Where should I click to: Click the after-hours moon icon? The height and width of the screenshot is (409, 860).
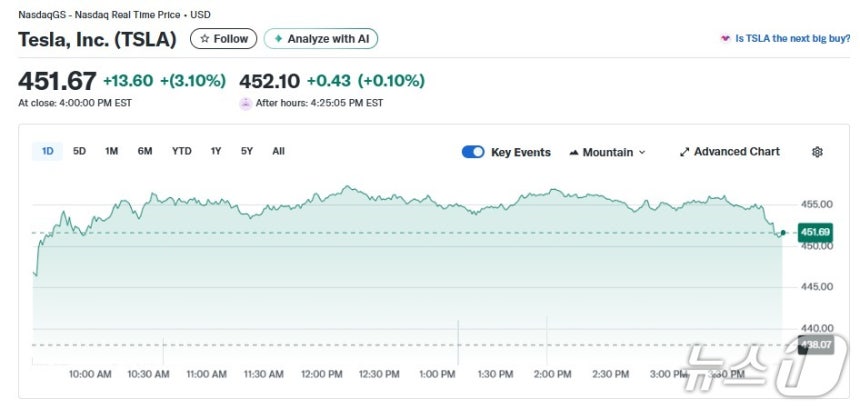coord(245,103)
